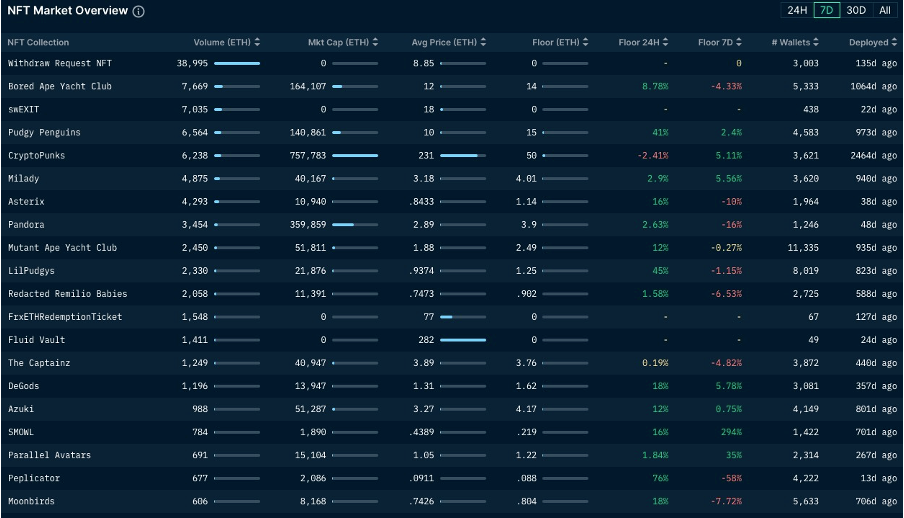The image size is (904, 518).
Task: Click CryptoPunks market cap bar
Action: (x=355, y=156)
